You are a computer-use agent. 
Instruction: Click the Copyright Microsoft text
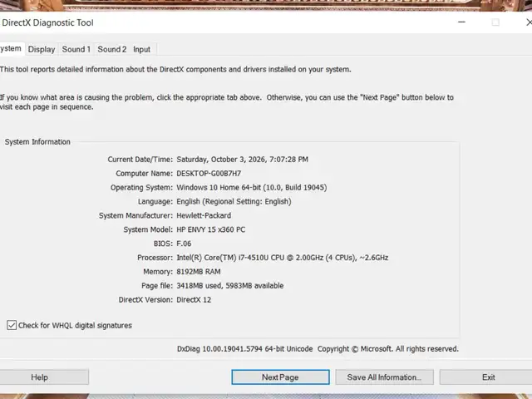(388, 349)
